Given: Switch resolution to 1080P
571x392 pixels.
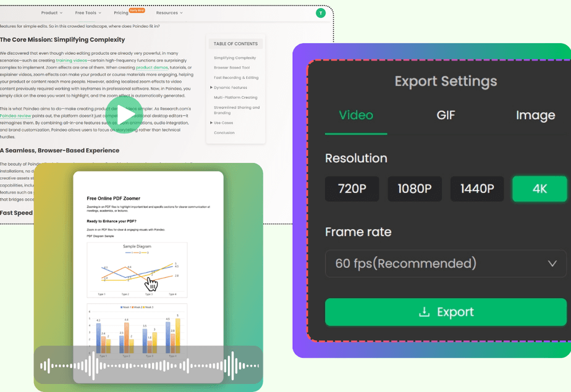Looking at the screenshot, I should click(x=414, y=188).
